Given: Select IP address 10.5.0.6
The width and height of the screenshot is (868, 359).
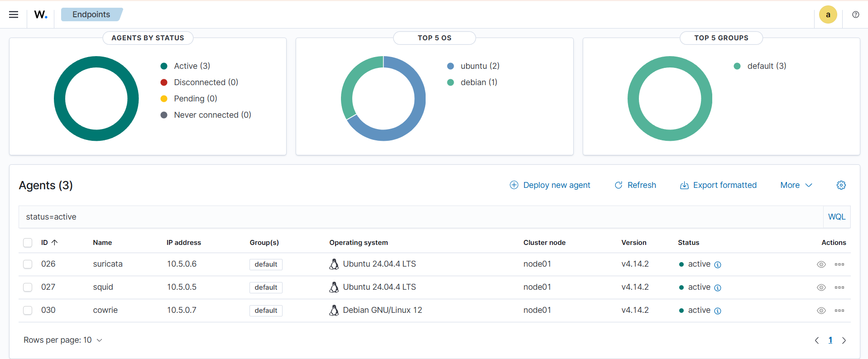Looking at the screenshot, I should click(182, 264).
